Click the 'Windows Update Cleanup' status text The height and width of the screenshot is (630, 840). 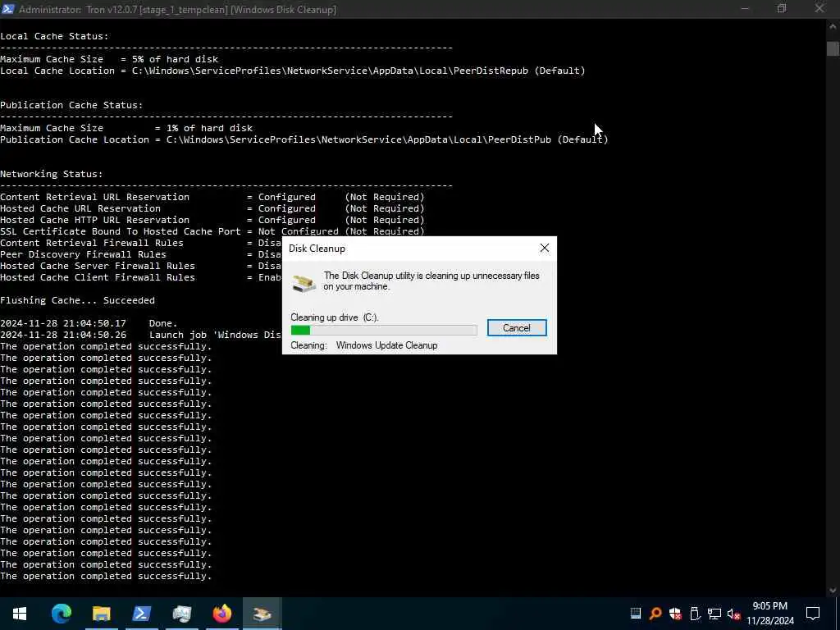point(386,345)
